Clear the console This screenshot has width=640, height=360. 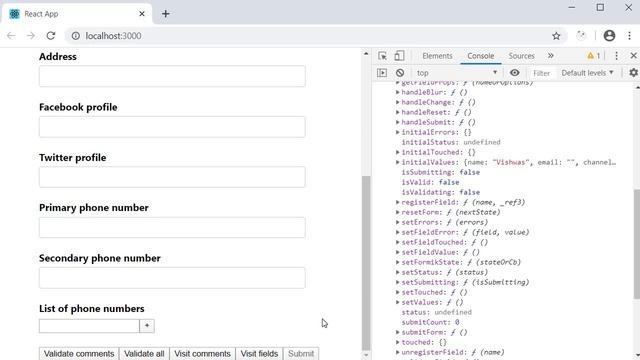[x=400, y=73]
